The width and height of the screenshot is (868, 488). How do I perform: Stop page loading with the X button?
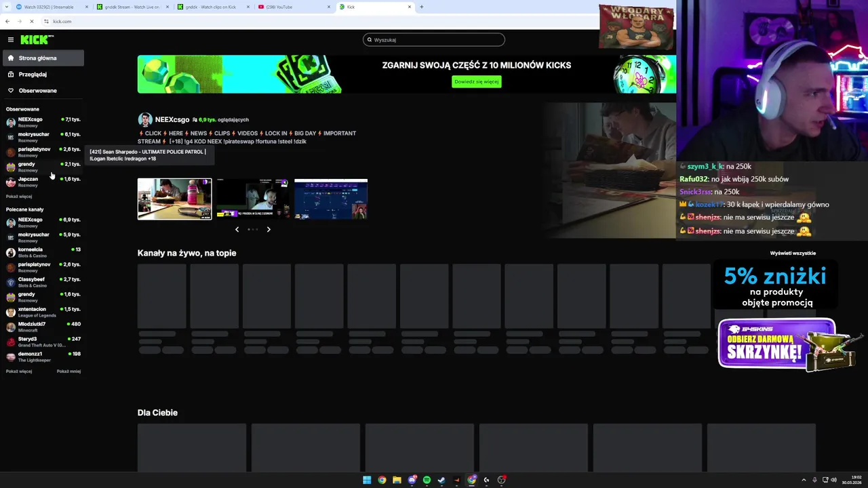coord(31,21)
